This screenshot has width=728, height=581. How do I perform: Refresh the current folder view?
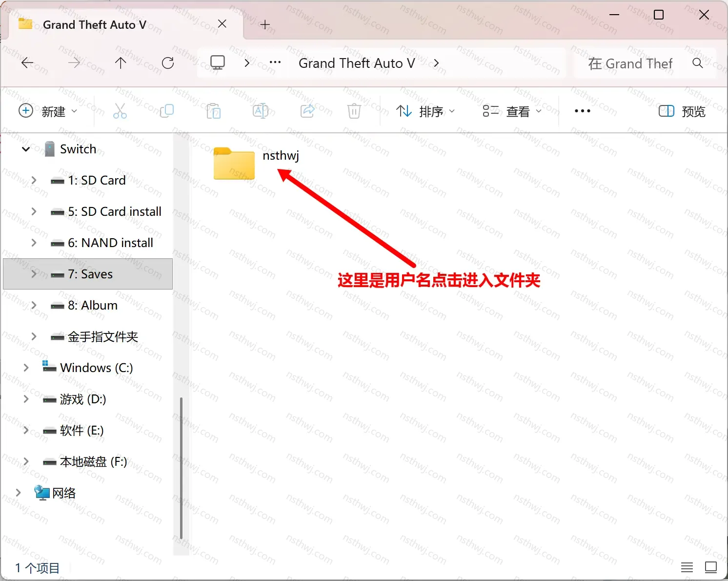tap(168, 63)
